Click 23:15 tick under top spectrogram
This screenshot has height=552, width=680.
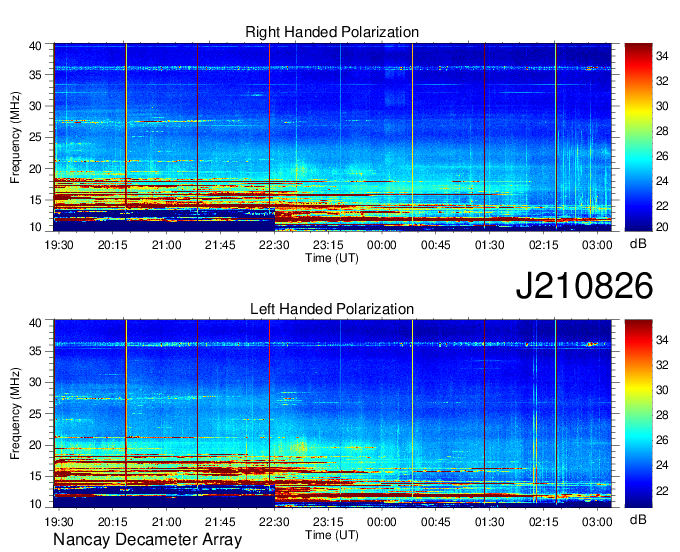point(328,245)
